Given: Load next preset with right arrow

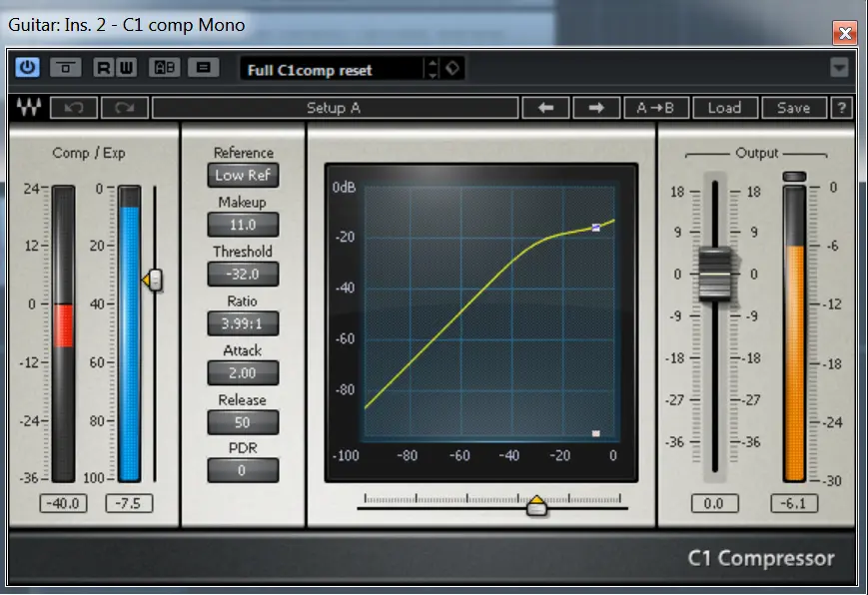Looking at the screenshot, I should tap(596, 108).
